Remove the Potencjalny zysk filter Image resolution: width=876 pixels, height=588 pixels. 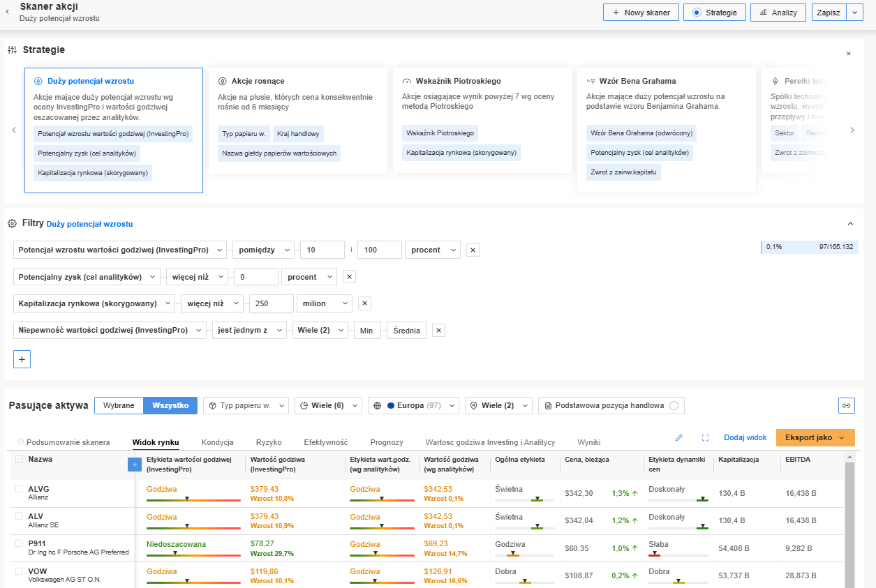point(350,277)
